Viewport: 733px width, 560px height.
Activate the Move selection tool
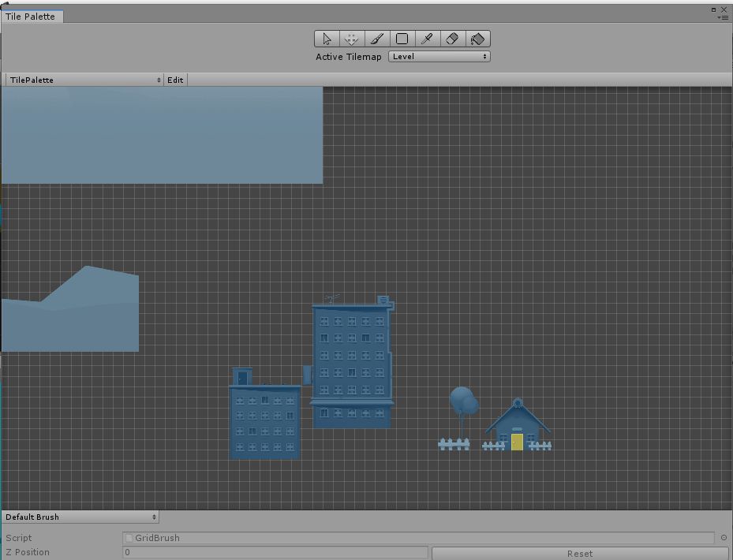coord(352,39)
